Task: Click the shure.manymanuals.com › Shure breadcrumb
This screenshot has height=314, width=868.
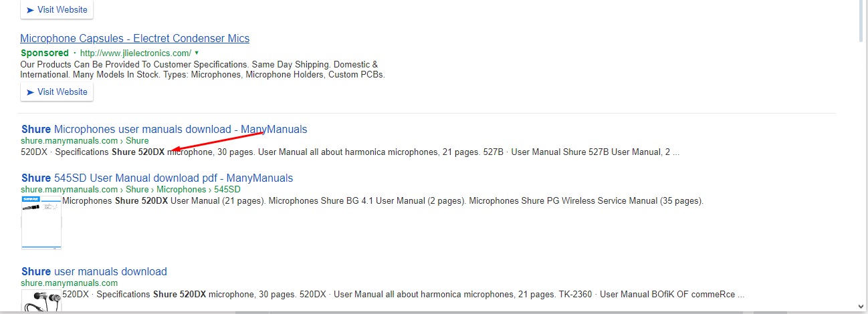Action: click(x=85, y=141)
